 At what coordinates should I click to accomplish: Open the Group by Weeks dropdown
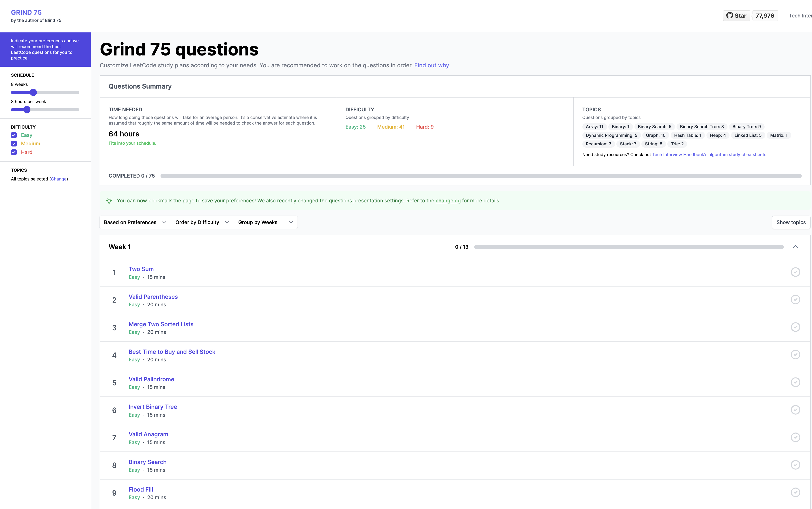(266, 222)
